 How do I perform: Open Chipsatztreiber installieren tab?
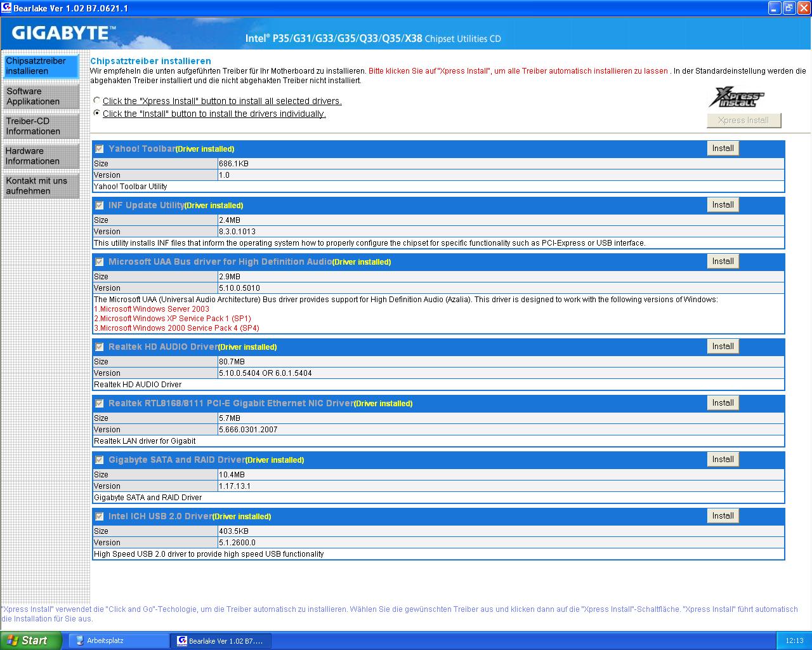41,66
